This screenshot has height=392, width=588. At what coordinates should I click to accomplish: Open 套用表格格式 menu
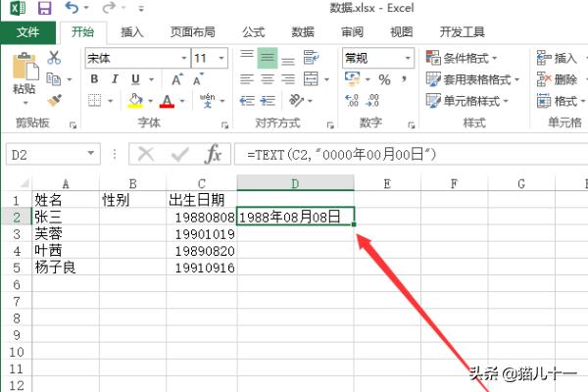[x=473, y=79]
